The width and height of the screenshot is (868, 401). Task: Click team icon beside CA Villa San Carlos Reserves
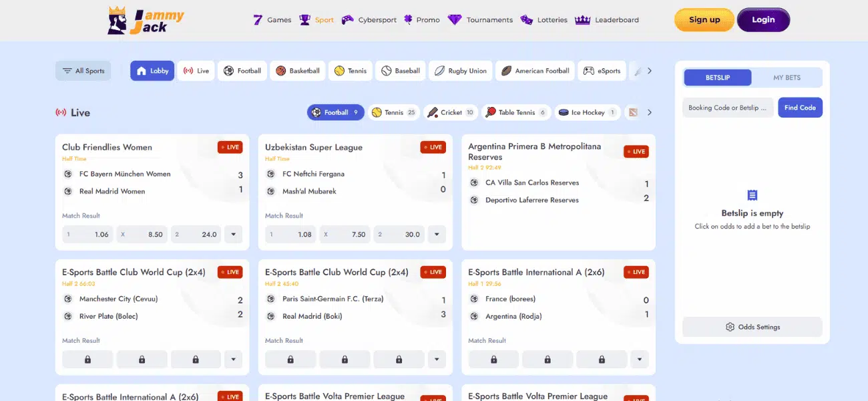pyautogui.click(x=474, y=182)
